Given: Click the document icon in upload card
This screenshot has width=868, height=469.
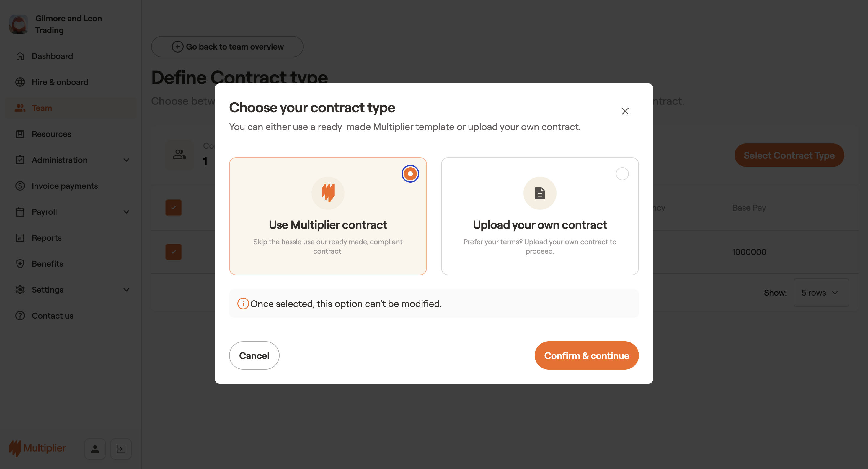Looking at the screenshot, I should tap(539, 193).
